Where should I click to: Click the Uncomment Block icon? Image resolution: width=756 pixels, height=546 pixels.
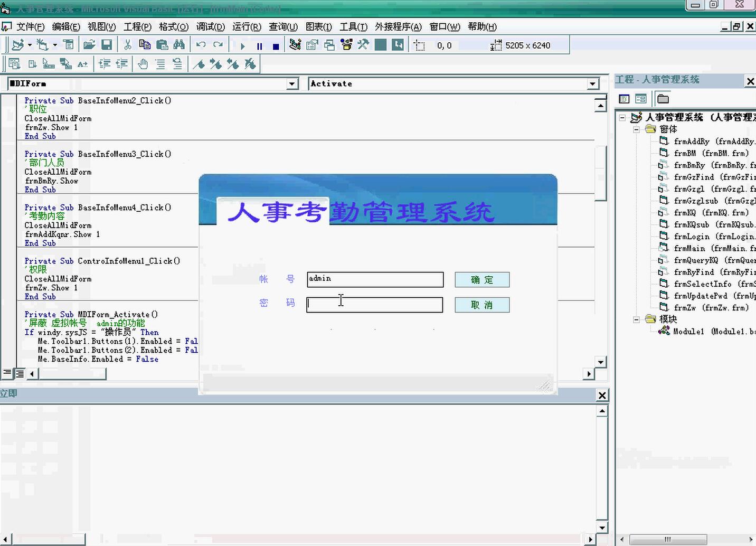click(x=177, y=64)
